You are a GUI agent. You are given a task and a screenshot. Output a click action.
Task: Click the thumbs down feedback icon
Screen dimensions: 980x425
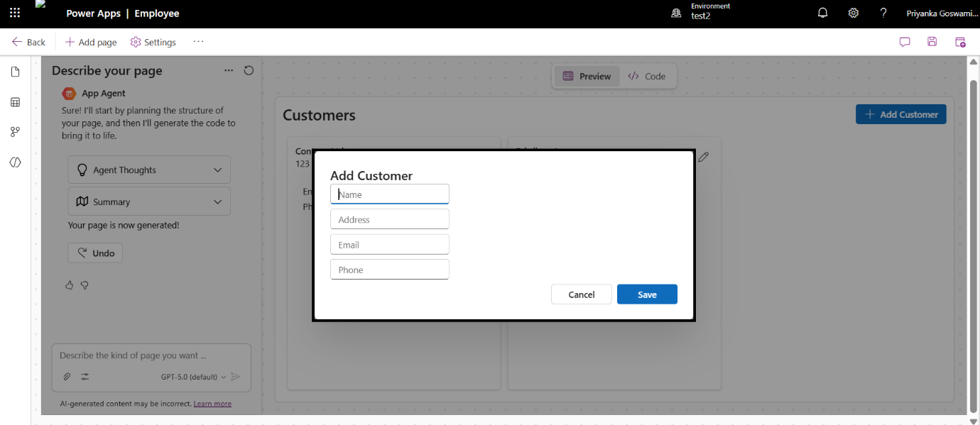tap(85, 285)
